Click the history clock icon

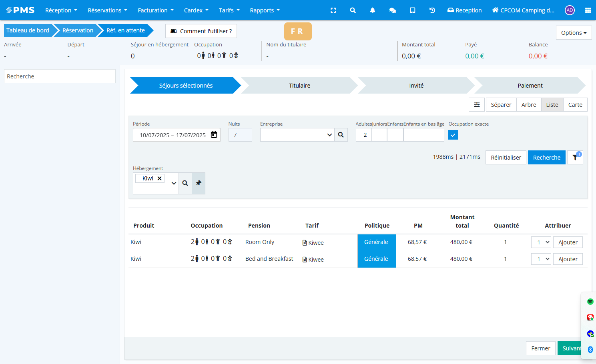[x=432, y=10]
